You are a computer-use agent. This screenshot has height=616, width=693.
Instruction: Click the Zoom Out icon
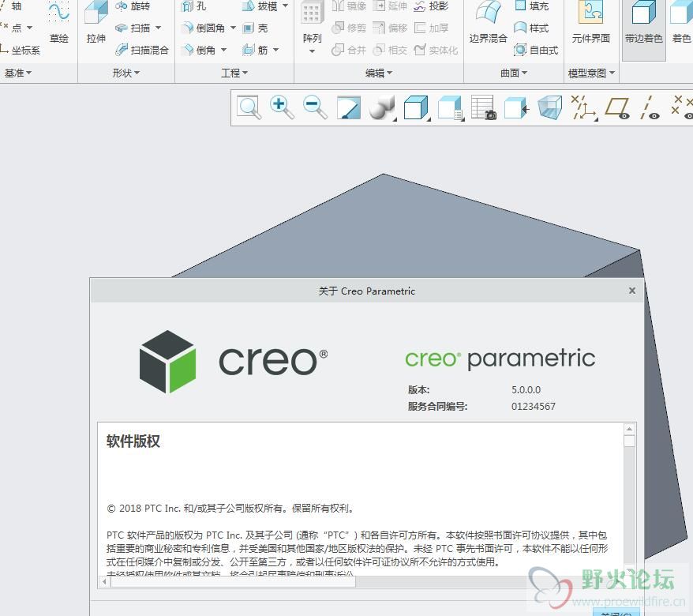tap(315, 107)
